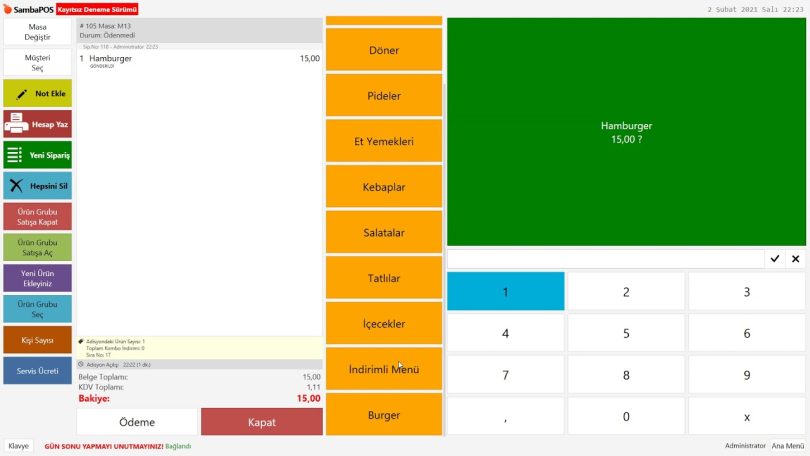Confirm quantity with the checkmark icon
The width and height of the screenshot is (810, 456).
[x=774, y=259]
